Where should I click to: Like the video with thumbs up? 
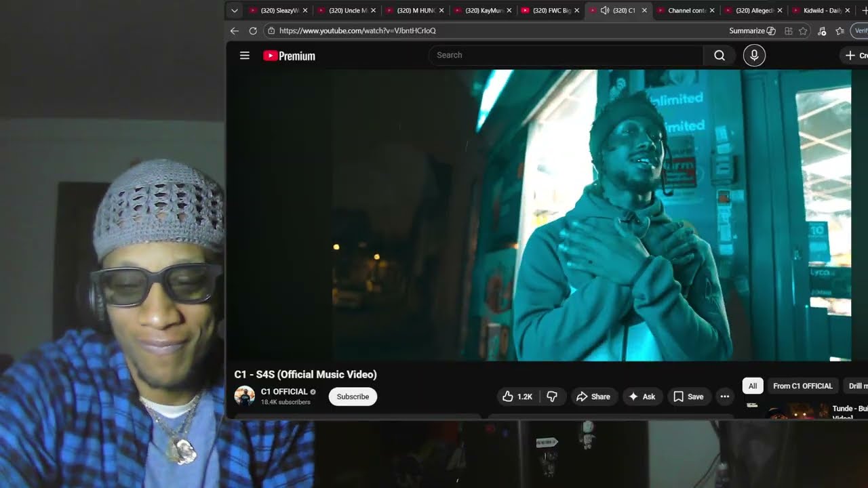click(x=517, y=396)
